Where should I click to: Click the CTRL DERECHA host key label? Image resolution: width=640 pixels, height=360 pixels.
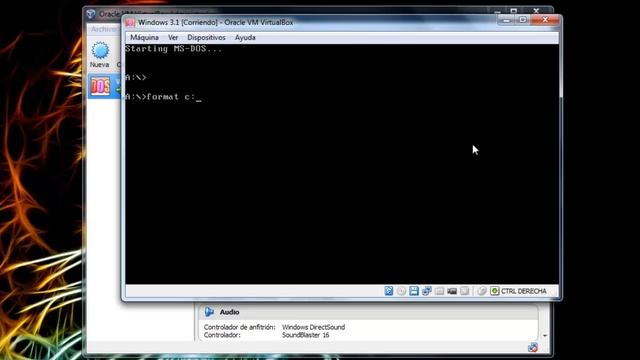pos(524,291)
